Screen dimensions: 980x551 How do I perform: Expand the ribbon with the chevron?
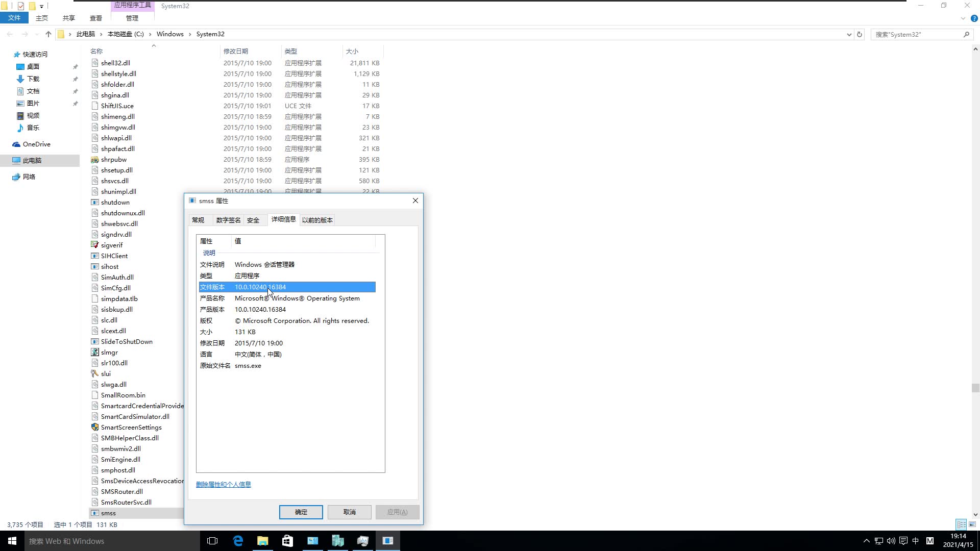pyautogui.click(x=963, y=18)
